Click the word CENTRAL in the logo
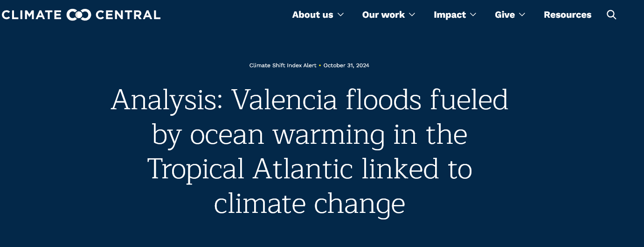The image size is (644, 247). point(128,15)
